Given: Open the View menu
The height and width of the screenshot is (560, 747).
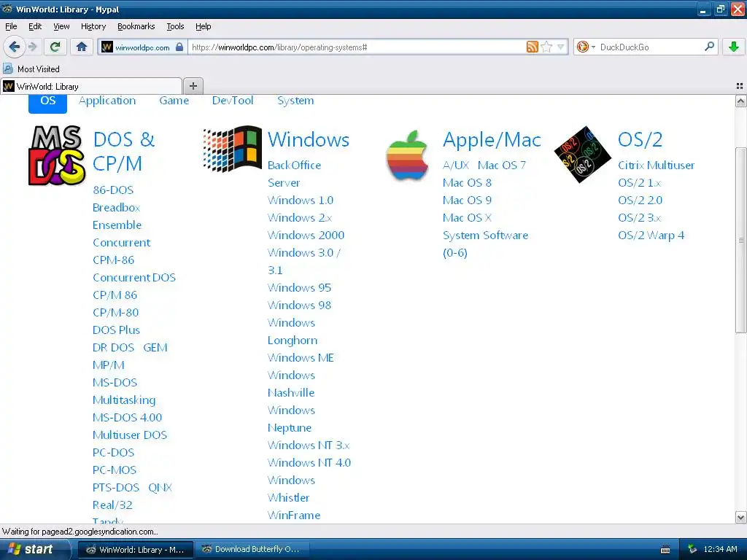Looking at the screenshot, I should coord(61,26).
